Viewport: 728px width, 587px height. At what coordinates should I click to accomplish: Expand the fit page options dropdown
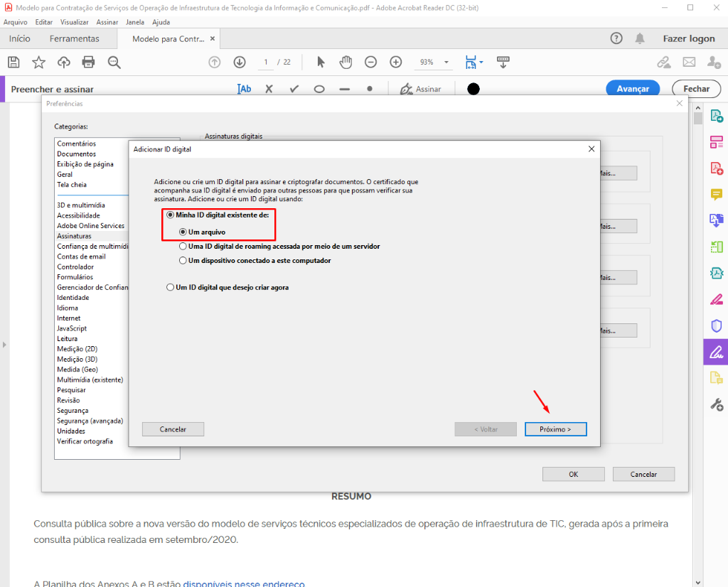(x=481, y=63)
